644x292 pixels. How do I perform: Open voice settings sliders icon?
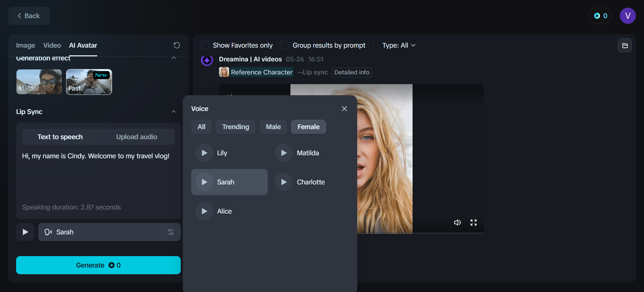coord(171,232)
